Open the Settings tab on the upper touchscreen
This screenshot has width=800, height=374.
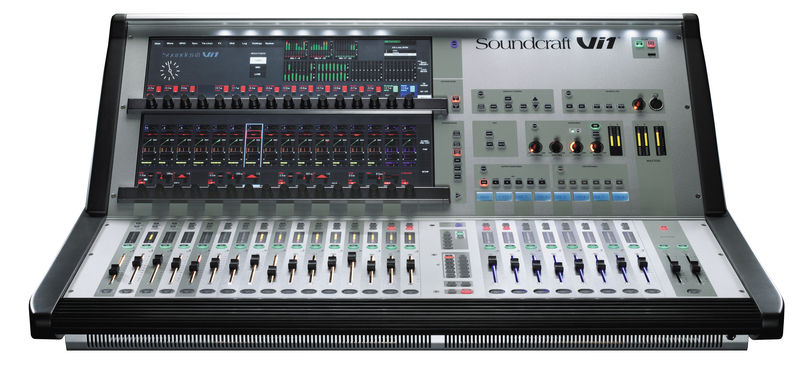pos(257,44)
